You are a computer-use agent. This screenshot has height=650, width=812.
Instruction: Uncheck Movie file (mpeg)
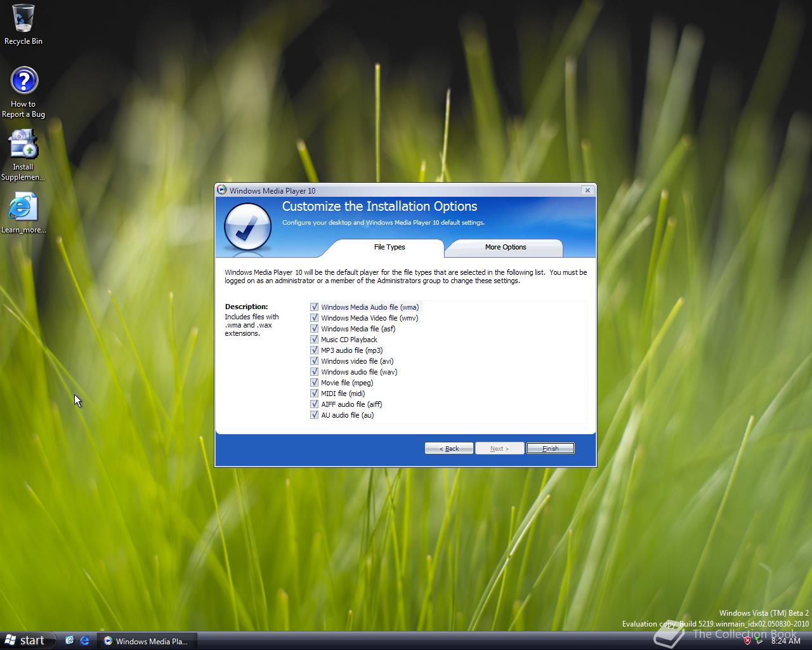(314, 383)
